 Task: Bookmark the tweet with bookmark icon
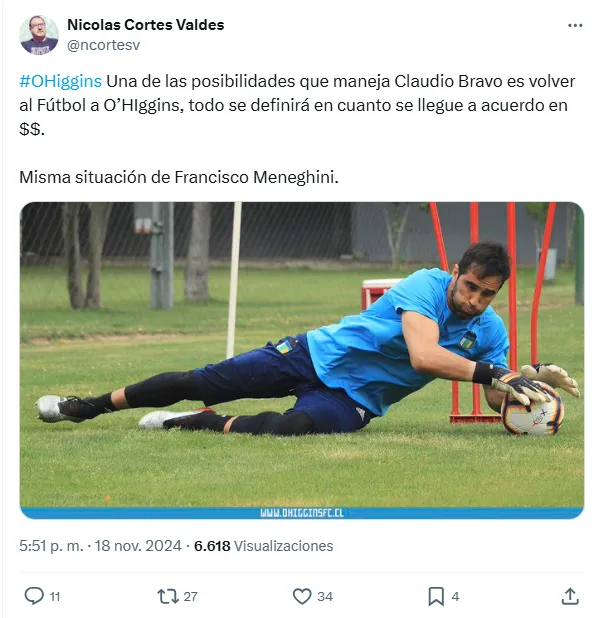[436, 596]
